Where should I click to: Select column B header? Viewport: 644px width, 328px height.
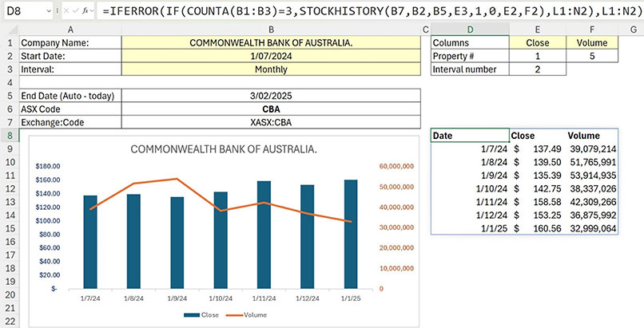271,29
